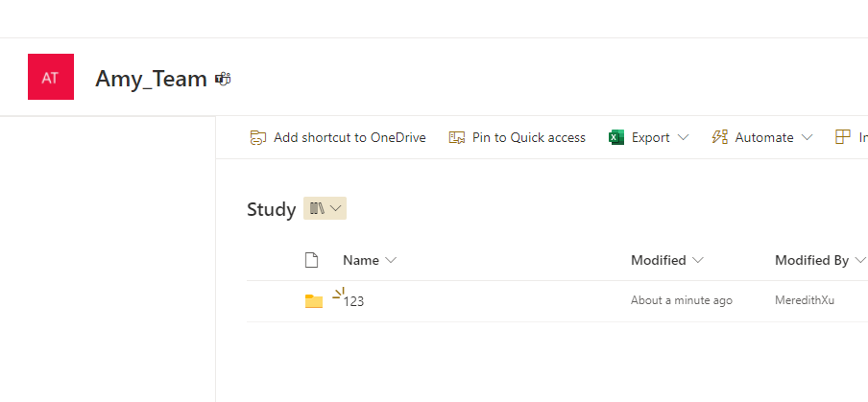The width and height of the screenshot is (868, 402).
Task: Expand the Automate dropdown chevron
Action: point(808,138)
